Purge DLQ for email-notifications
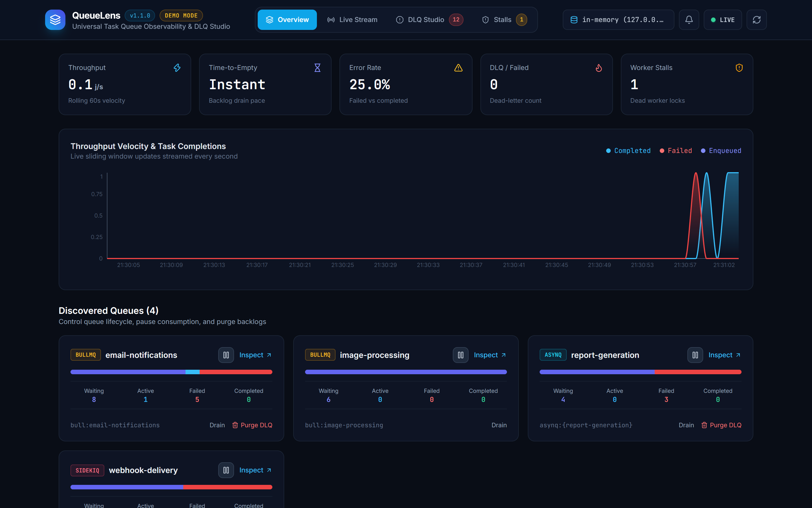Image resolution: width=812 pixels, height=508 pixels. pos(252,425)
